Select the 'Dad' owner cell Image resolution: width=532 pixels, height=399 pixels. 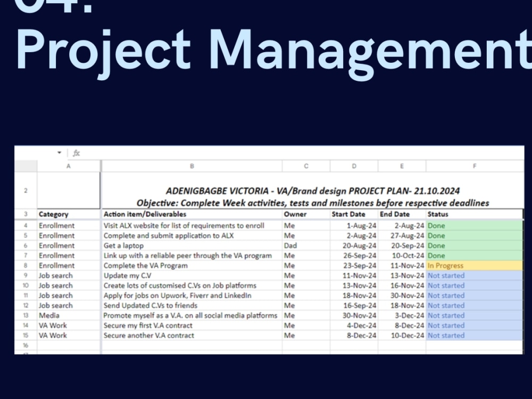coord(306,246)
